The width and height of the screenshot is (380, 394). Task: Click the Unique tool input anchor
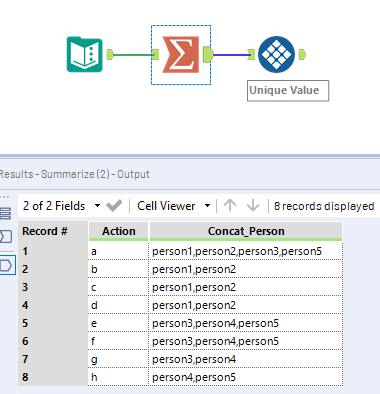(251, 54)
